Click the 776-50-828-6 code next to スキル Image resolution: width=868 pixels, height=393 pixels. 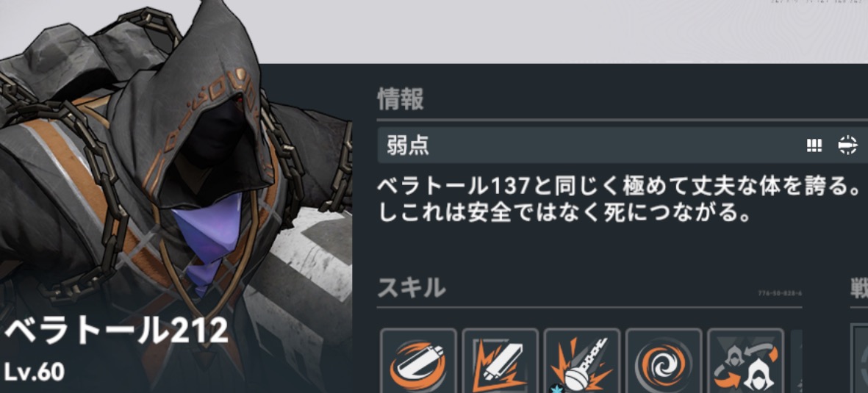779,293
